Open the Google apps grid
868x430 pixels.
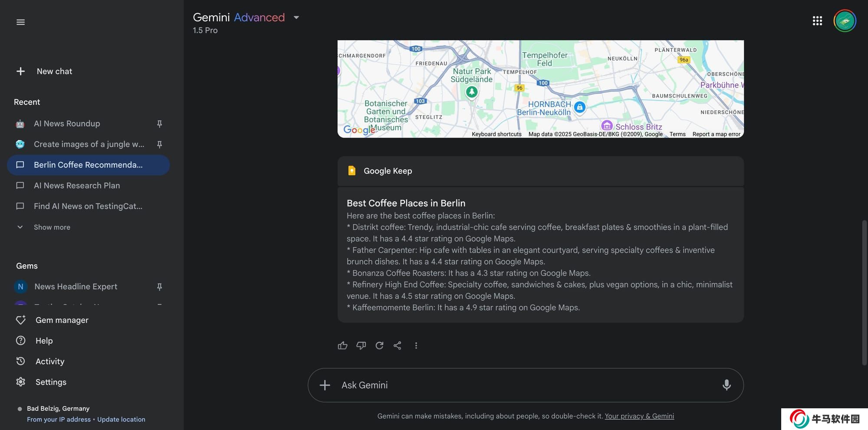(817, 21)
